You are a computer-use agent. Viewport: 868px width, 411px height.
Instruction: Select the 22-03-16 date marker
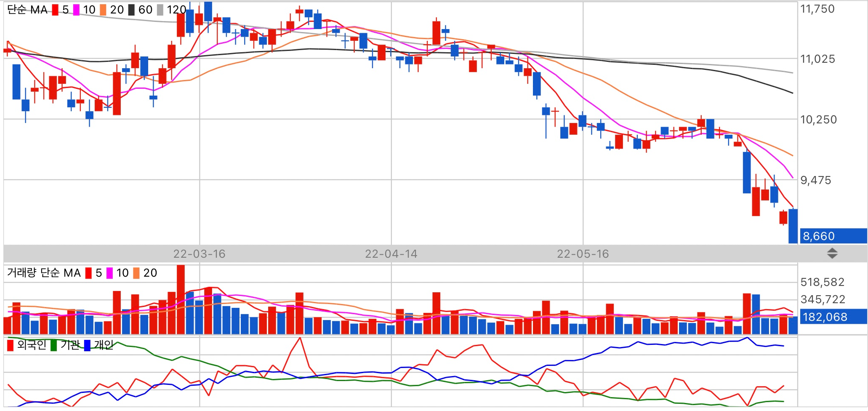(200, 254)
